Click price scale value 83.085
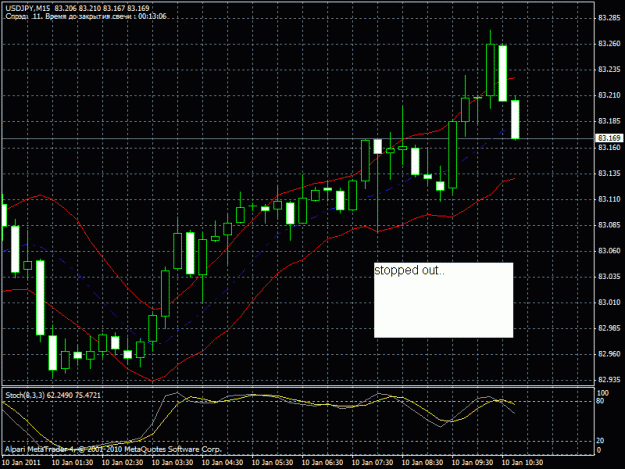The image size is (625, 469). [609, 225]
